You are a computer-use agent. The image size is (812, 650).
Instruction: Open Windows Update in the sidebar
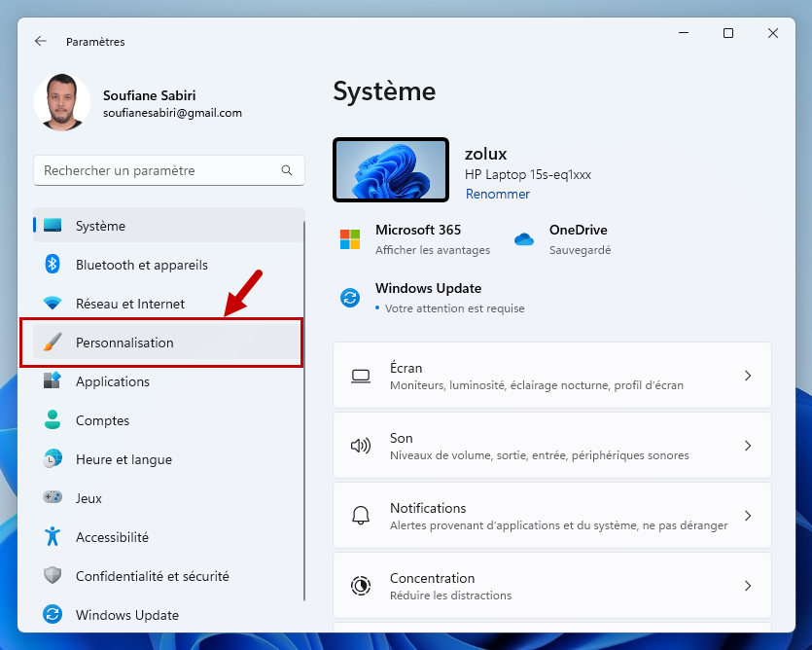tap(168, 614)
